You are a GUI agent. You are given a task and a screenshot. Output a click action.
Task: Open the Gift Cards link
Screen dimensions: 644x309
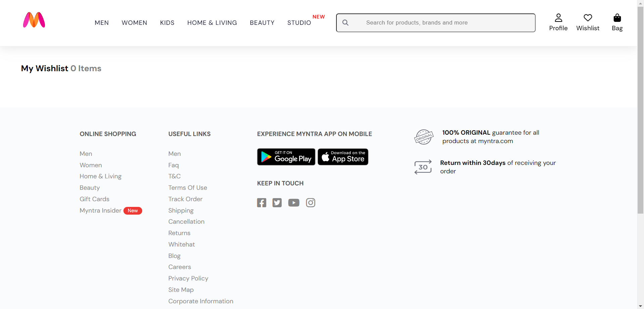[x=94, y=199]
